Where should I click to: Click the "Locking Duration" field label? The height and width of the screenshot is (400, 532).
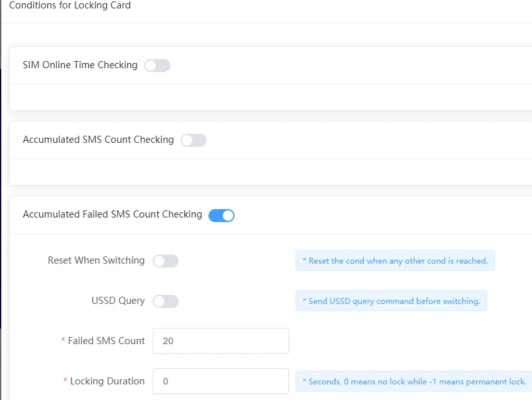point(107,381)
